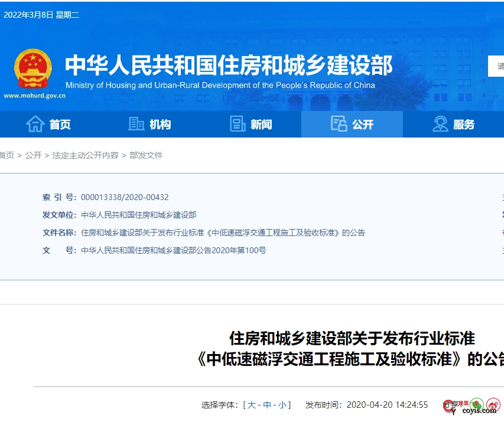Go to 公开 in the breadcrumb
This screenshot has height=422, width=504.
point(34,155)
